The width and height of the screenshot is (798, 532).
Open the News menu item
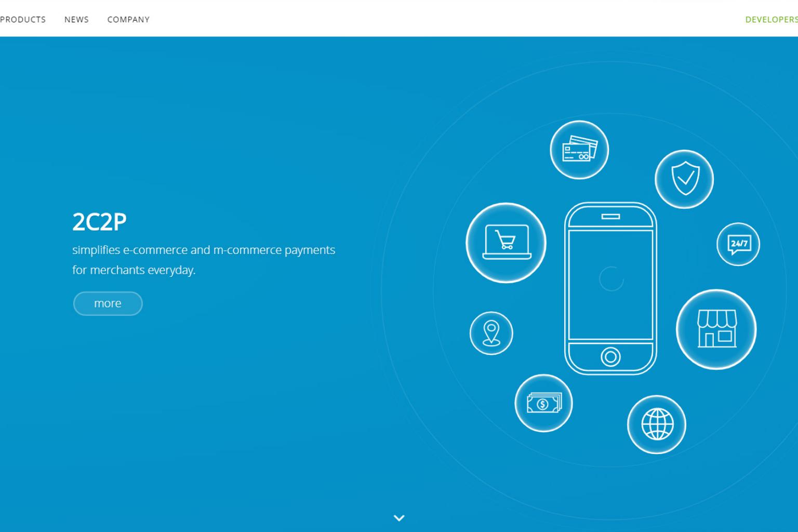[76, 19]
